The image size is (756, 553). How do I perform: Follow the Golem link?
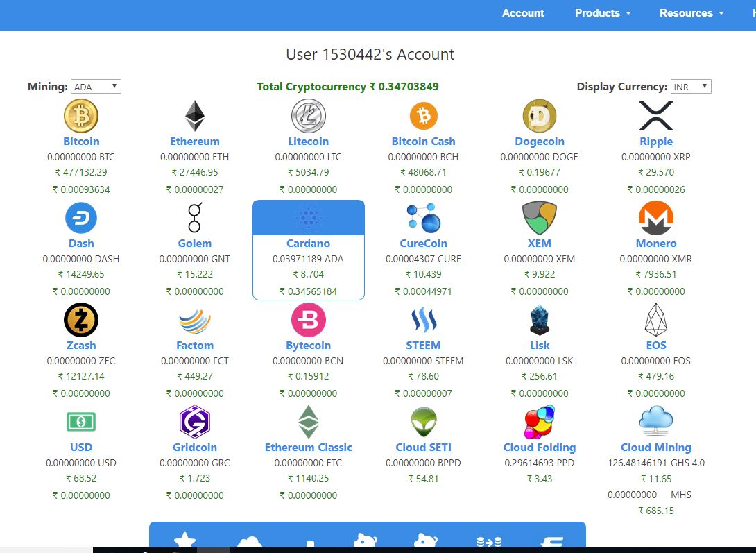coord(195,243)
